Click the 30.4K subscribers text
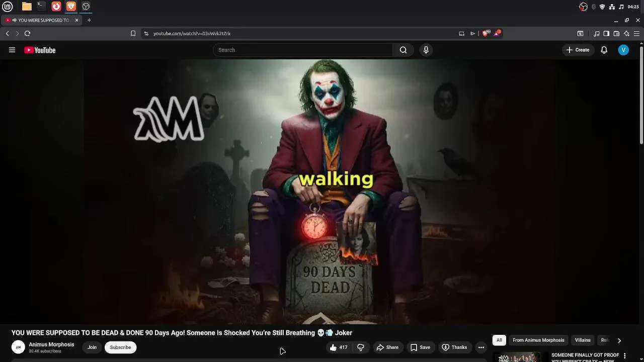The width and height of the screenshot is (644, 362). click(x=45, y=351)
